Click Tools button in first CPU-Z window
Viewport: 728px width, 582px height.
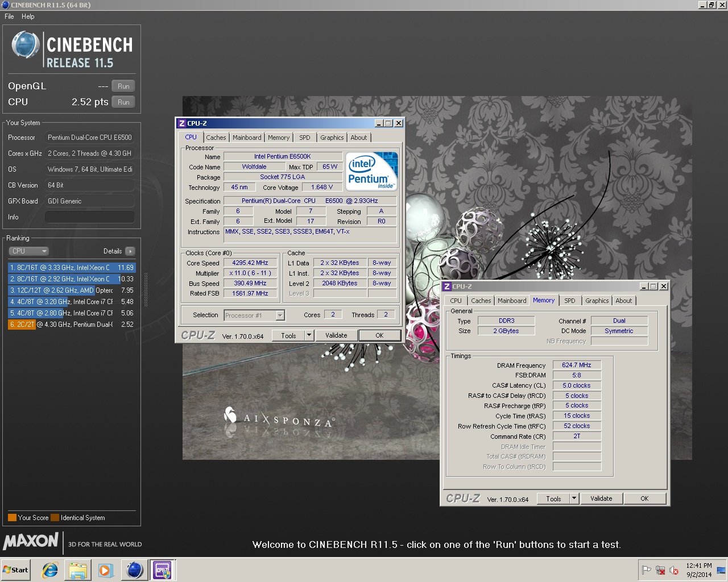pos(288,336)
